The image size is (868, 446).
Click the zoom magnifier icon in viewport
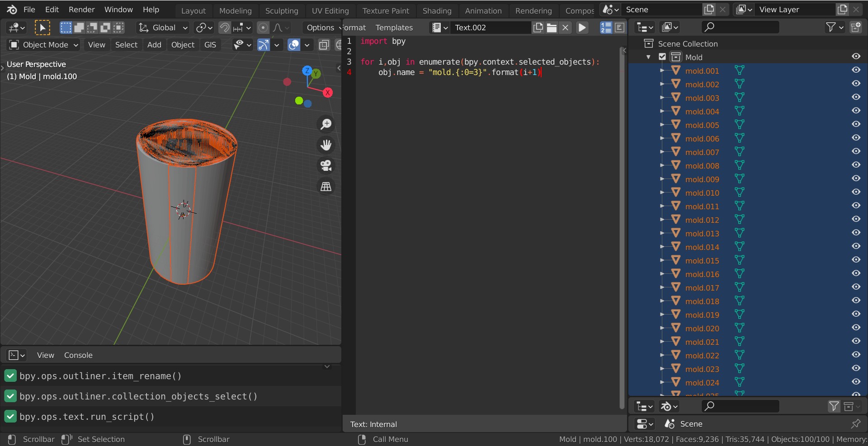click(326, 124)
